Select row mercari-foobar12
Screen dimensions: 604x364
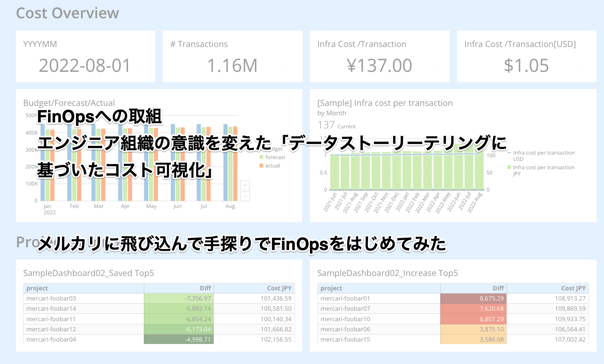coord(159,329)
